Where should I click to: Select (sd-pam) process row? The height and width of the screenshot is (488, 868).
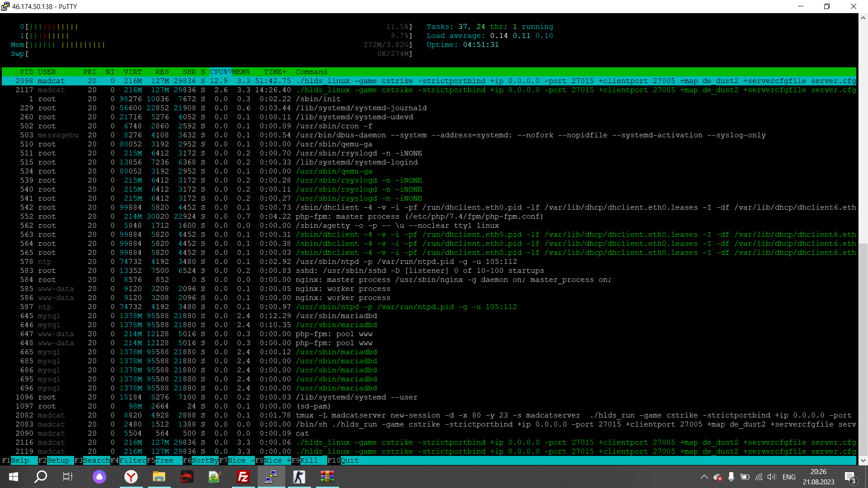(429, 406)
